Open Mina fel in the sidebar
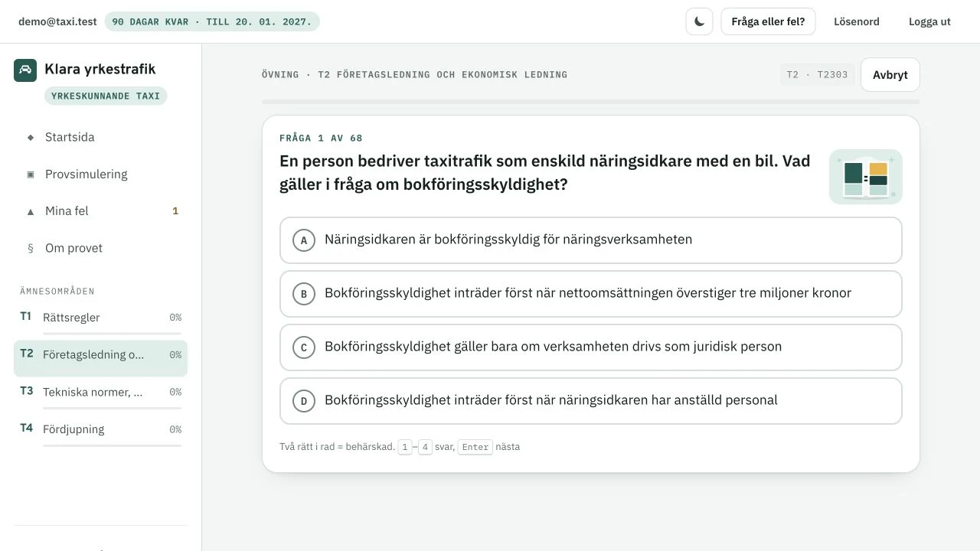 (100, 211)
